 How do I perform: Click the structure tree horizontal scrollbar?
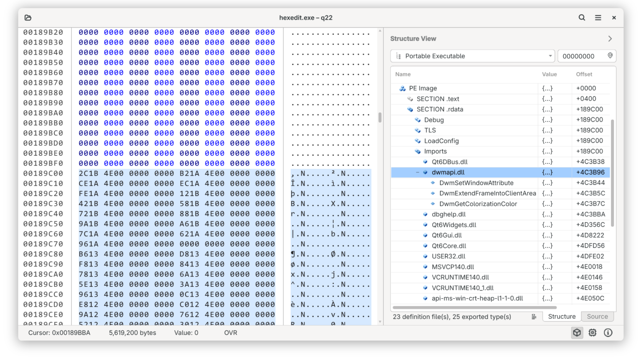(474, 307)
